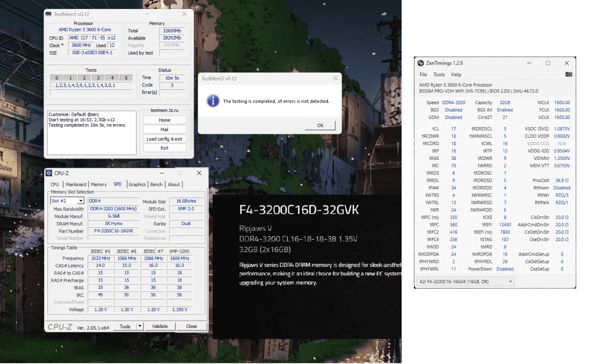Click the ZenTimings screenshot camera icon
609x364 pixels.
pos(569,74)
